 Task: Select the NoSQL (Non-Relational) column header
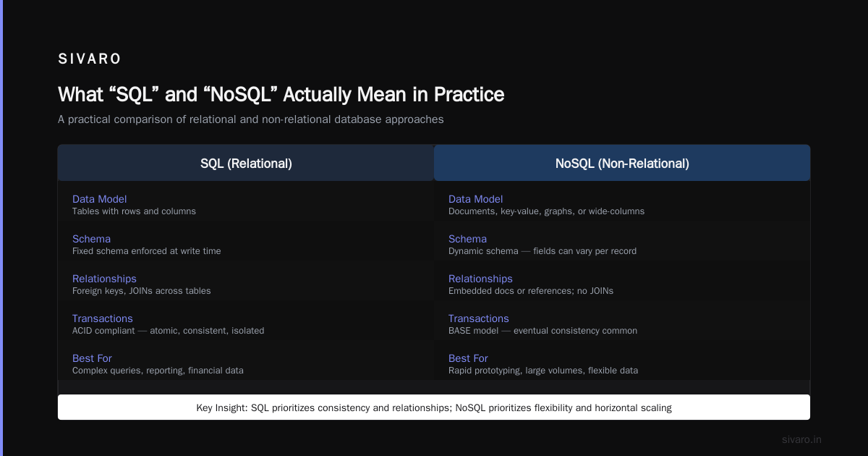pos(622,164)
